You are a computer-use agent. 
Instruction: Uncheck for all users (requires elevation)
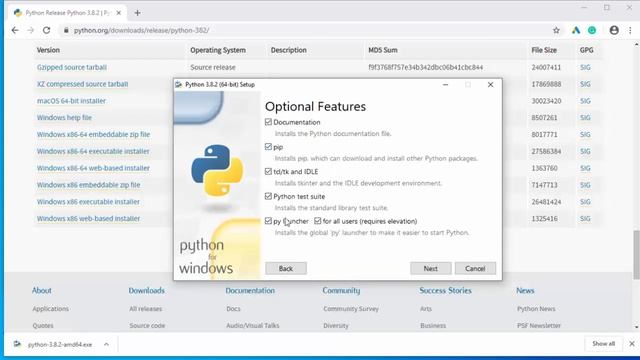click(318, 221)
